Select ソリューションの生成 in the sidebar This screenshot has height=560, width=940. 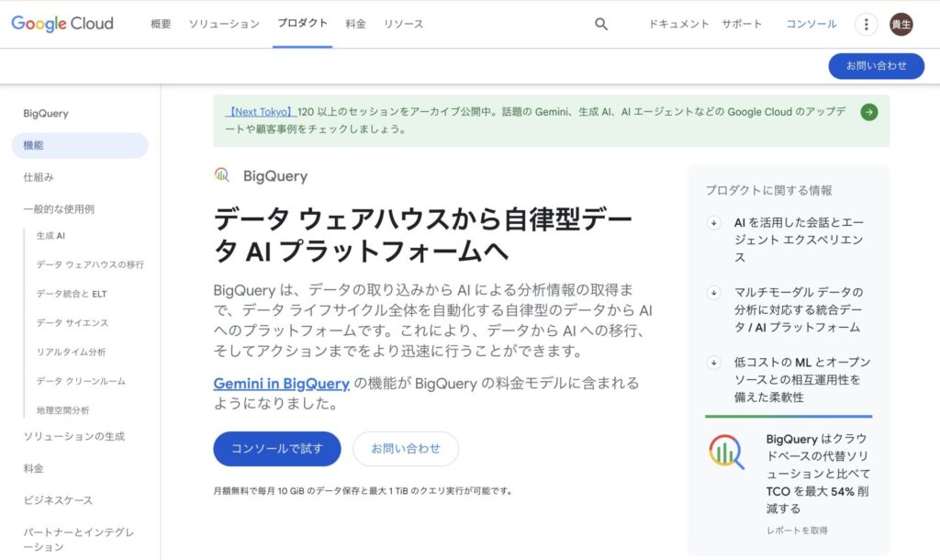[73, 436]
